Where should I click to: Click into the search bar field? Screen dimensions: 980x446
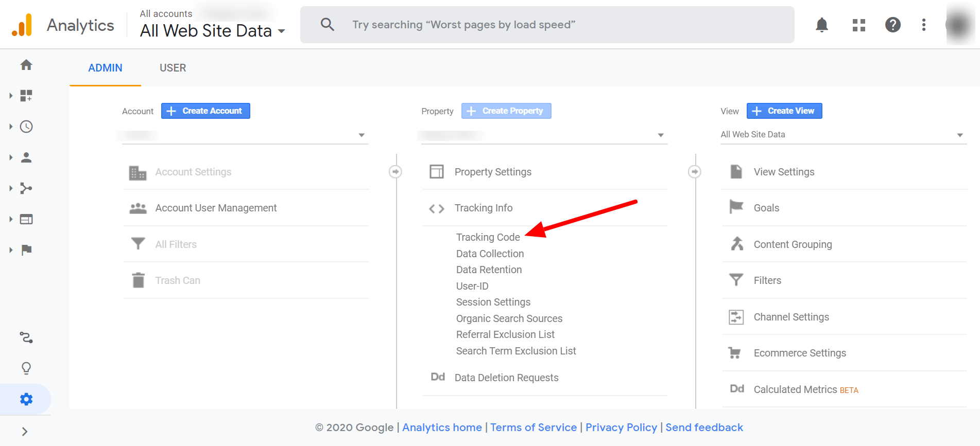(x=547, y=25)
